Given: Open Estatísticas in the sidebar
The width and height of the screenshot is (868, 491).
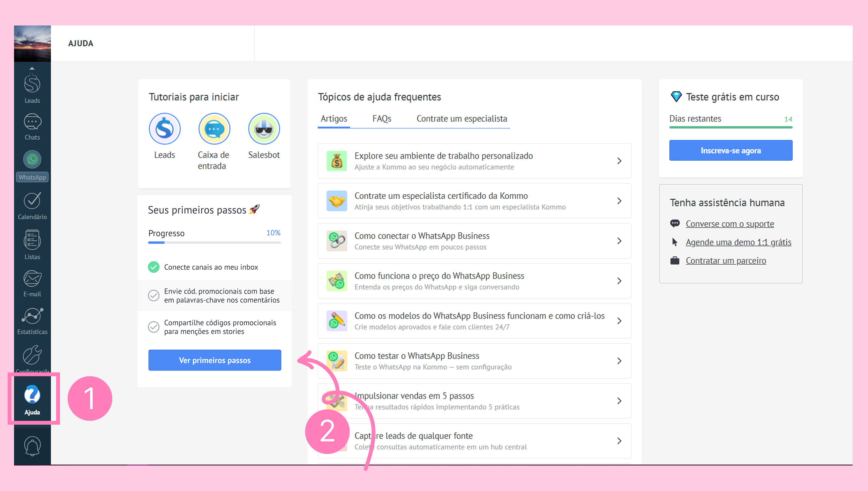Looking at the screenshot, I should click(32, 321).
